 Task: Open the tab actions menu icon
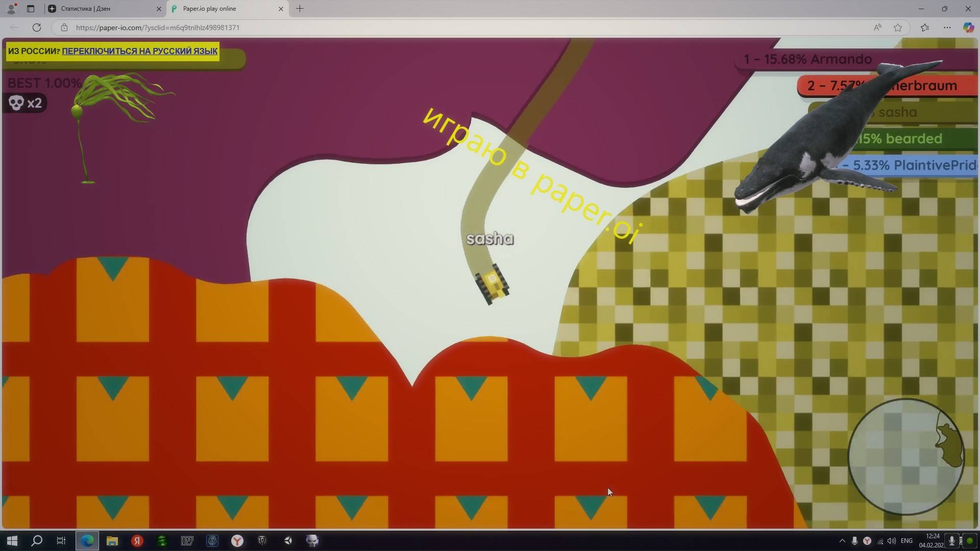(31, 9)
